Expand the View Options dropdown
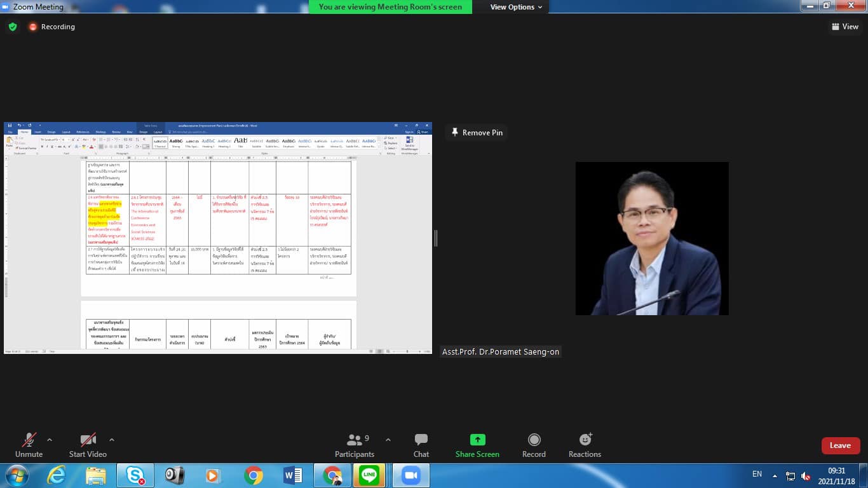 [516, 7]
